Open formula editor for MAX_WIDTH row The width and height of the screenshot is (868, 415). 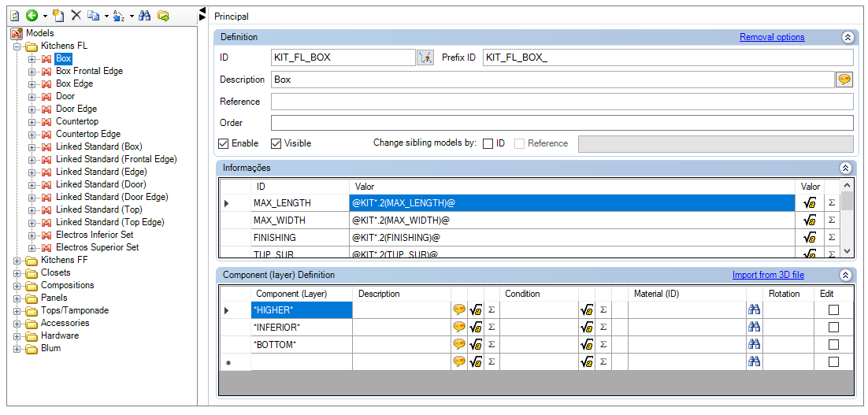click(x=810, y=220)
